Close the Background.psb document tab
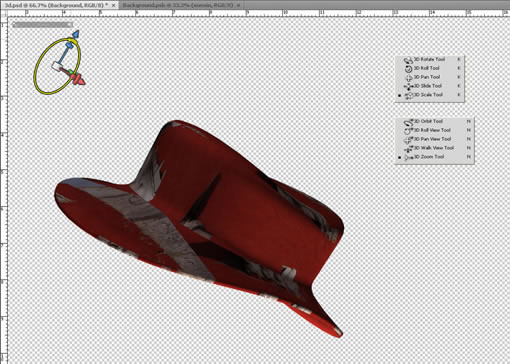Viewport: 510px width, 364px height. pyautogui.click(x=238, y=5)
